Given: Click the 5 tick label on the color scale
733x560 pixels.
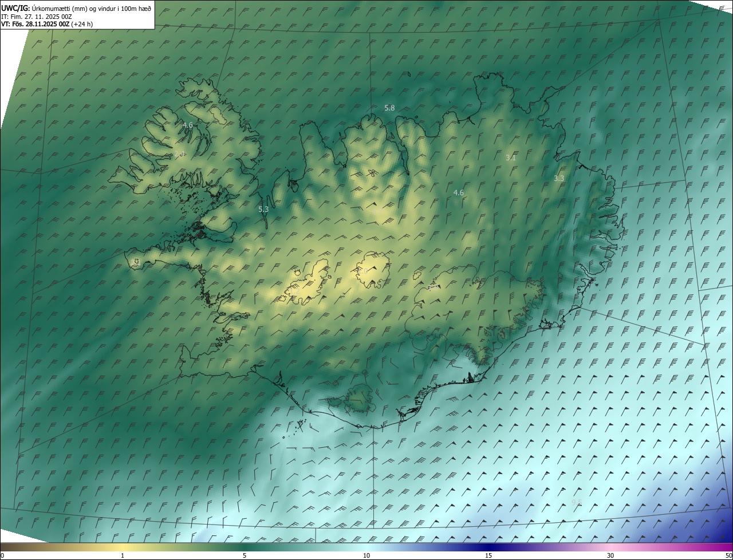Looking at the screenshot, I should [x=245, y=555].
